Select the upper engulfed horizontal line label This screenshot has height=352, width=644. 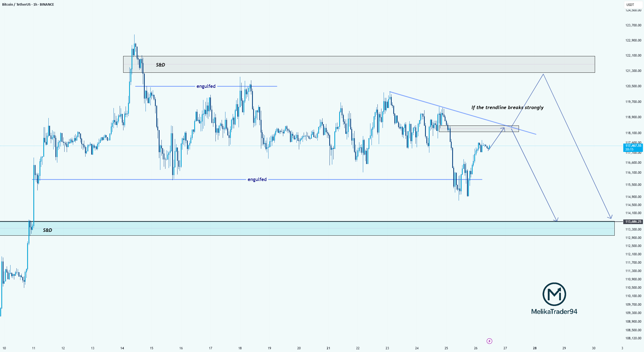pos(206,86)
